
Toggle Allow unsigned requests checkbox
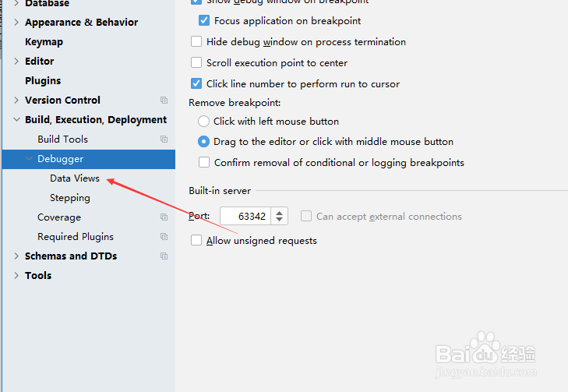[x=196, y=240]
